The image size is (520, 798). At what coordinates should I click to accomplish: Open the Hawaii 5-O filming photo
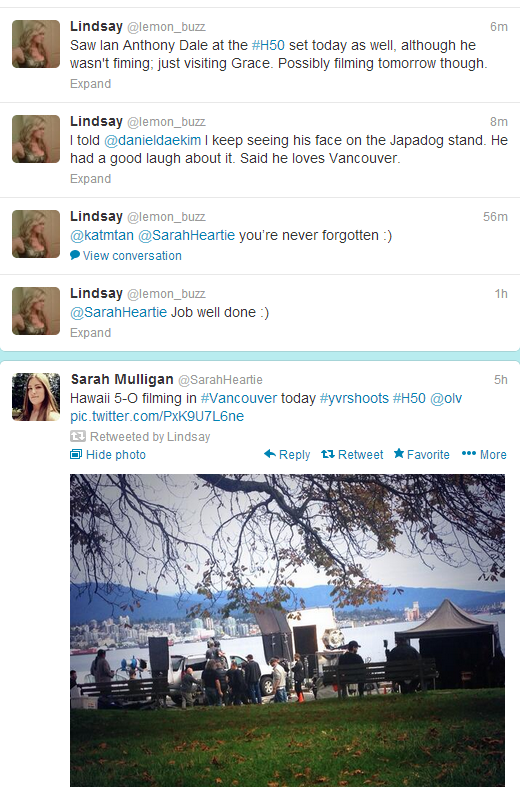click(287, 630)
